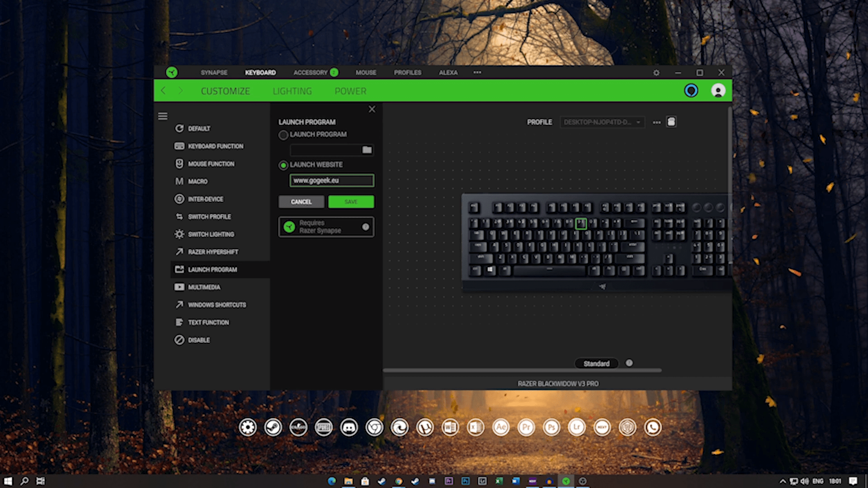Open After Effects from the desktop dock
Screen dimensions: 868x488
[x=501, y=427]
